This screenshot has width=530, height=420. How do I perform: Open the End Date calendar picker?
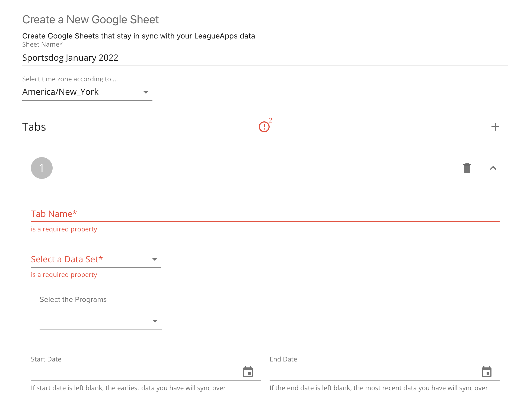(x=486, y=372)
